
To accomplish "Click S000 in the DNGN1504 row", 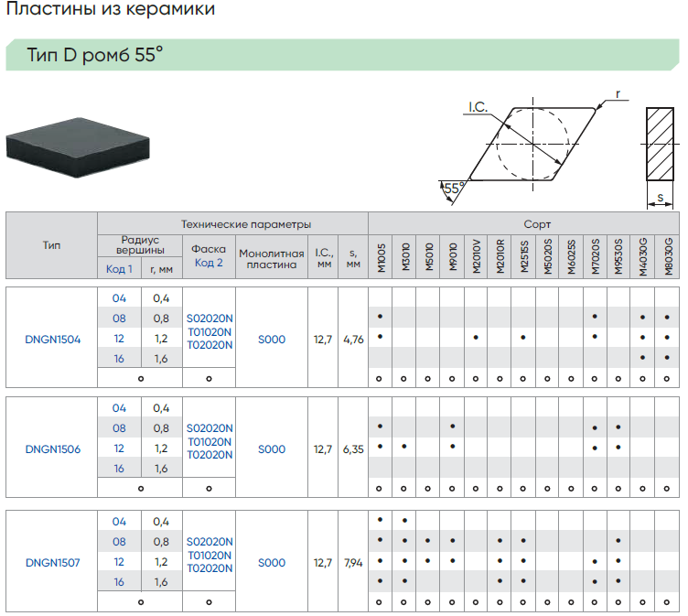I will (272, 340).
